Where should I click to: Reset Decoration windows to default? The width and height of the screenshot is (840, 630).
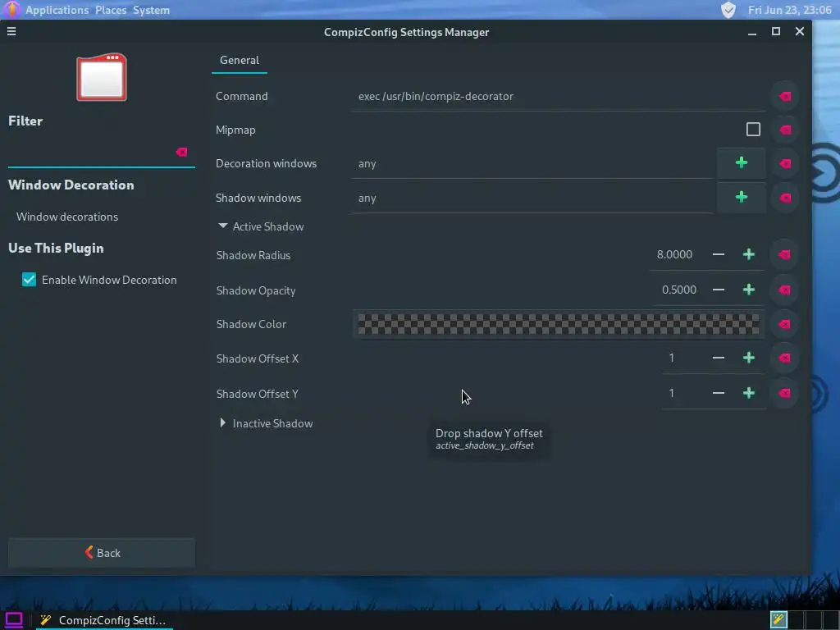point(785,163)
